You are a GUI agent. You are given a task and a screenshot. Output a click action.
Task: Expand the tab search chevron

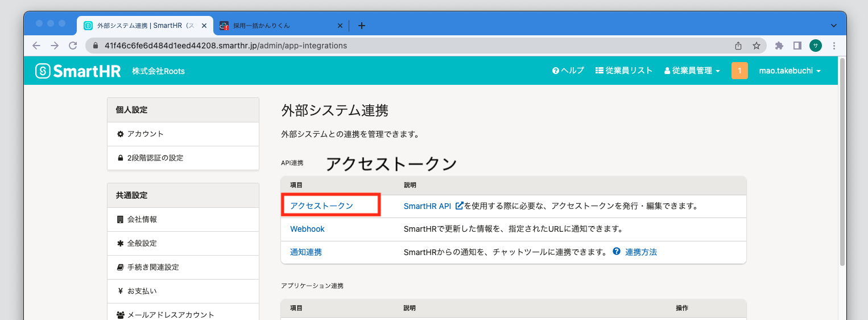pos(834,26)
